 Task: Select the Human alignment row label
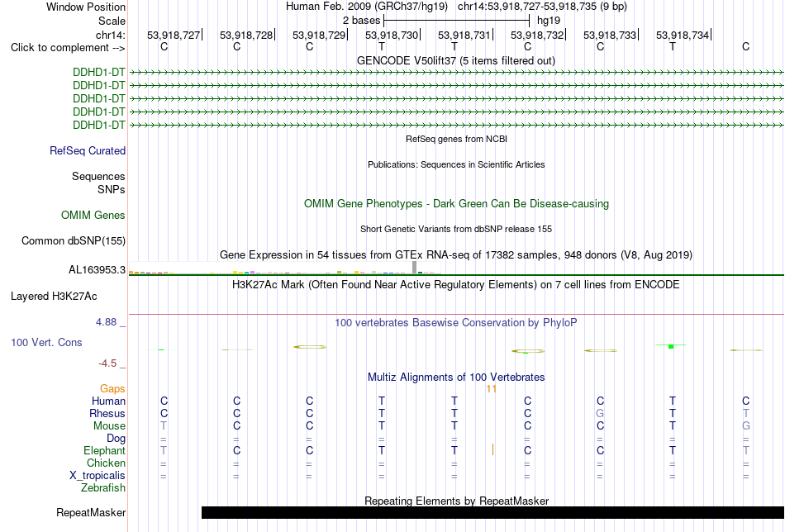[108, 401]
